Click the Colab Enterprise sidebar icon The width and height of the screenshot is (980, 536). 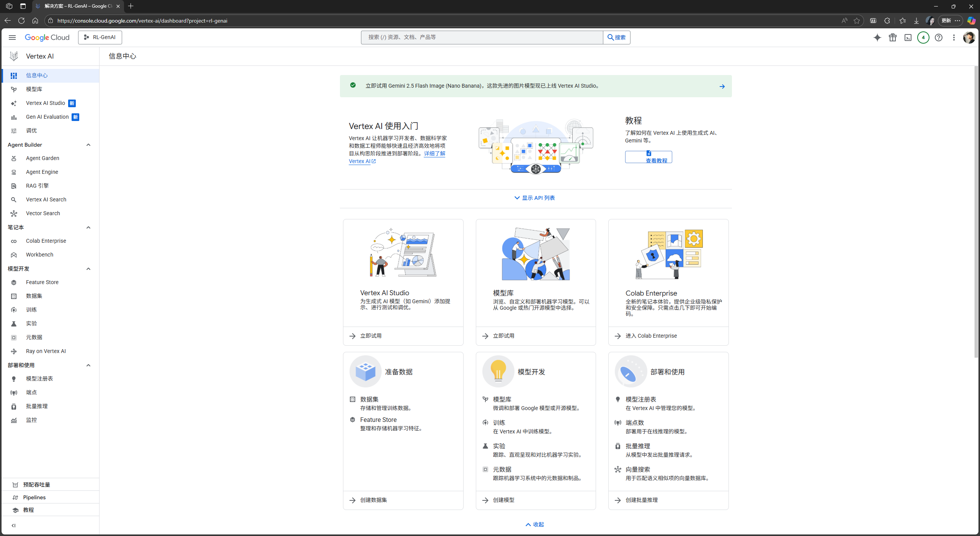tap(14, 241)
